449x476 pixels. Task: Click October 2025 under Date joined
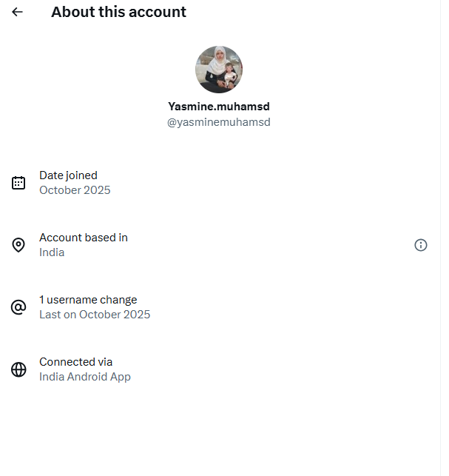coord(75,190)
